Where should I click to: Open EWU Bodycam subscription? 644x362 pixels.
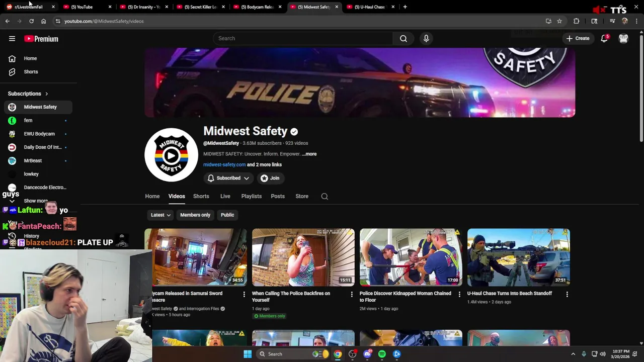click(38, 134)
